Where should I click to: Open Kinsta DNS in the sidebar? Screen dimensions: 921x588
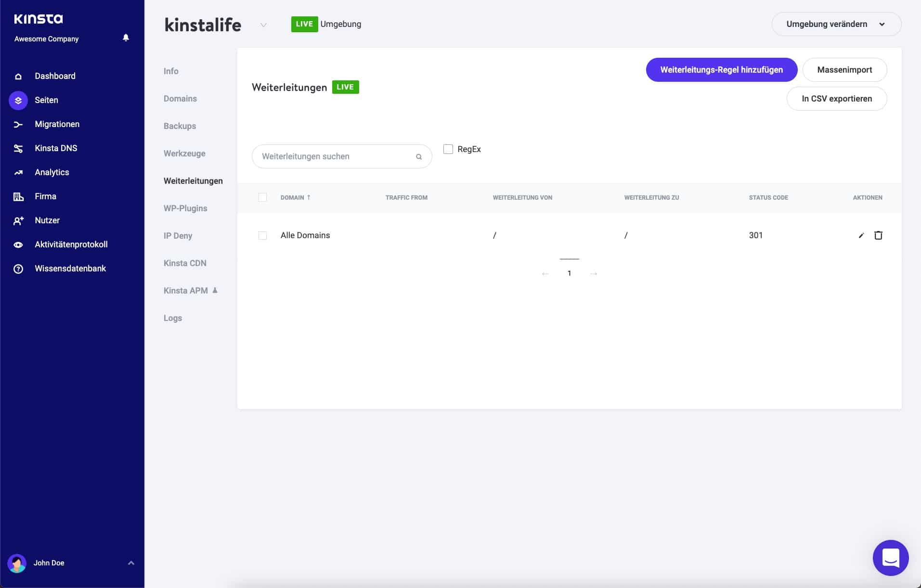pyautogui.click(x=55, y=148)
